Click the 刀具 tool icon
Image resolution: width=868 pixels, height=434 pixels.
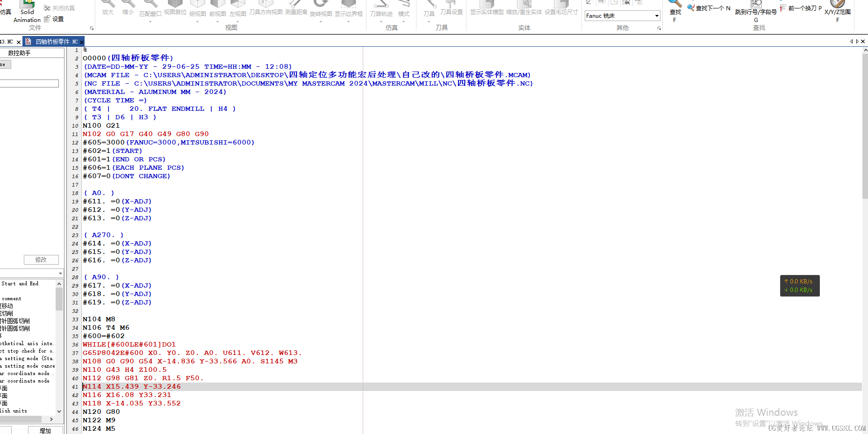(429, 8)
